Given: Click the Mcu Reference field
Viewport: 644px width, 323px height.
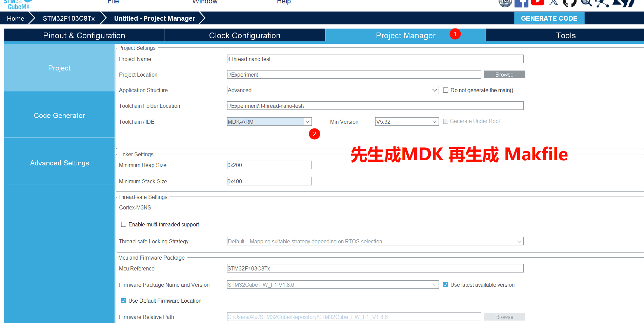Looking at the screenshot, I should [x=375, y=268].
